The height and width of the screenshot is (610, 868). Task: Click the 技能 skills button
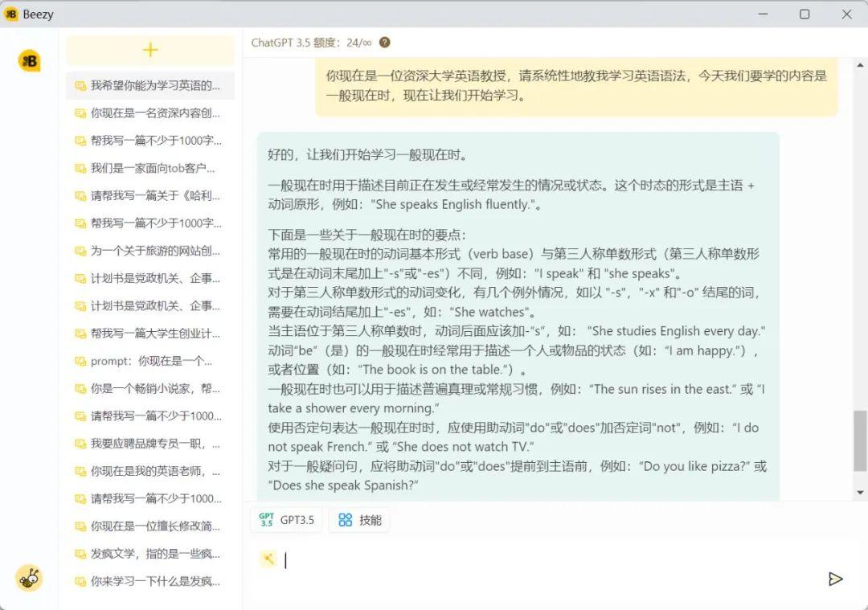359,520
